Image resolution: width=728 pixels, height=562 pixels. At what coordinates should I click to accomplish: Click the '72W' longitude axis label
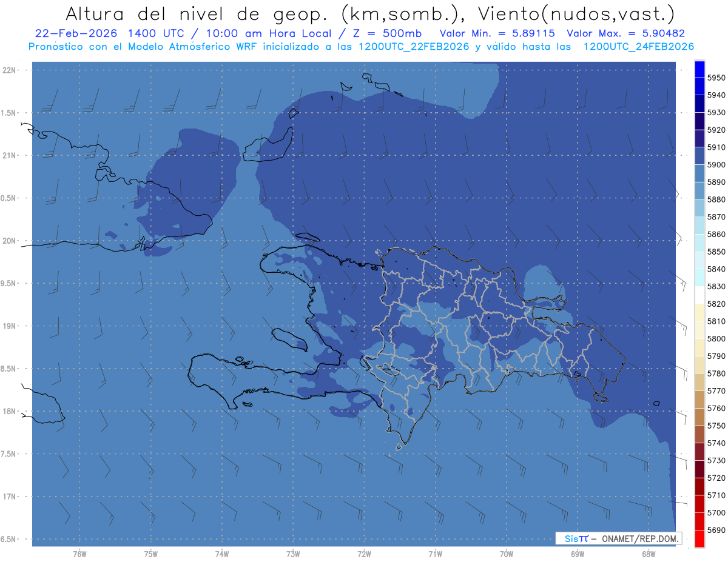(x=364, y=554)
